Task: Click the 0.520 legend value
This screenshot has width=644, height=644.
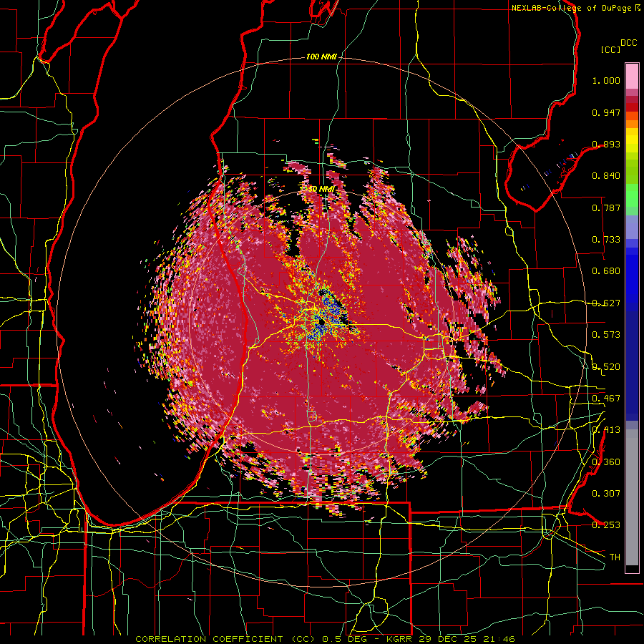Action: (x=606, y=367)
